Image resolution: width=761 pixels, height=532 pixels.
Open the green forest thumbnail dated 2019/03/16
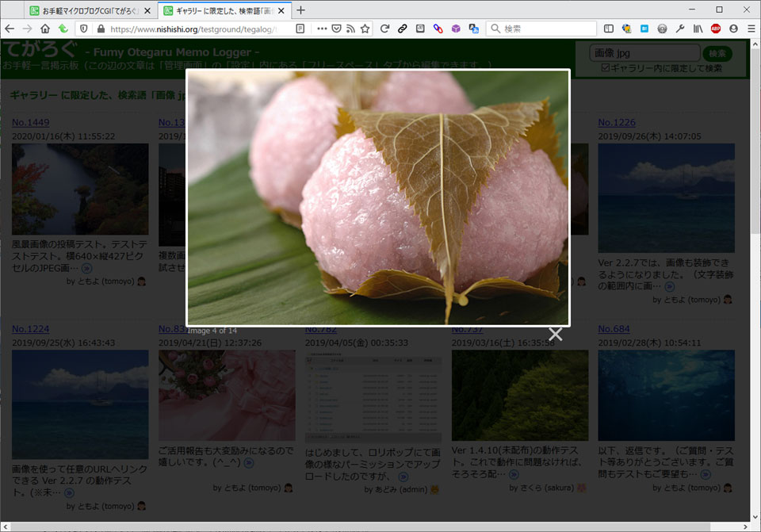click(x=520, y=395)
